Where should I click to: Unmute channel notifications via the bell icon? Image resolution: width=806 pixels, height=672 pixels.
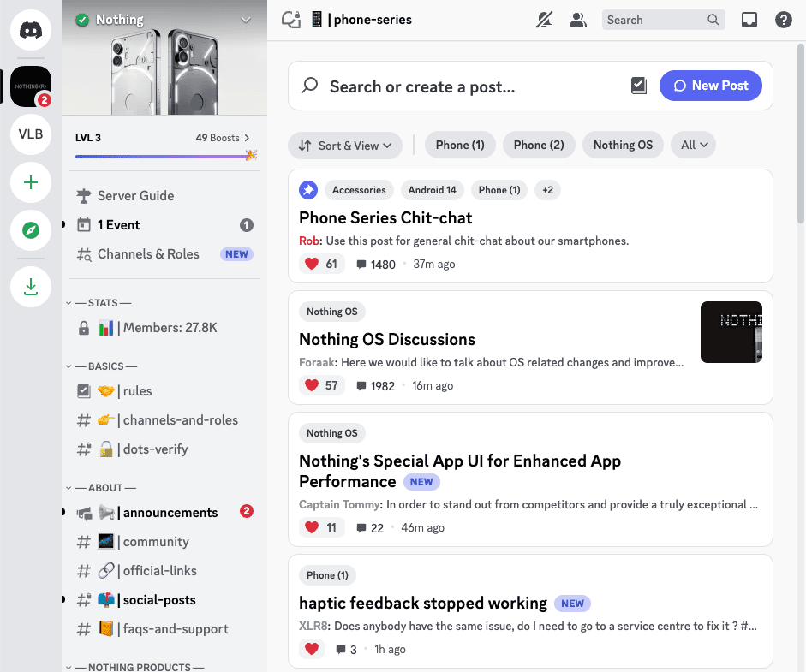point(545,19)
